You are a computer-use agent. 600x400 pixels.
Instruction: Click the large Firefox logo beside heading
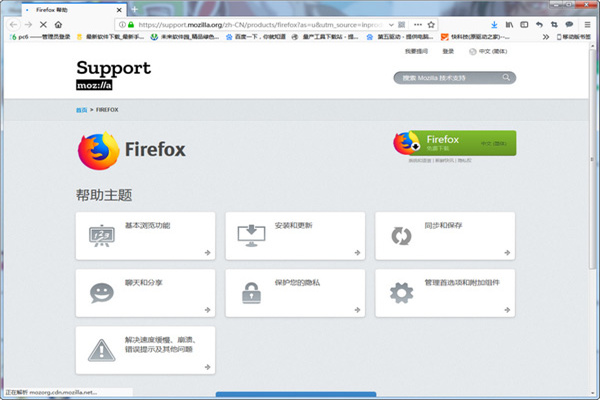(98, 151)
